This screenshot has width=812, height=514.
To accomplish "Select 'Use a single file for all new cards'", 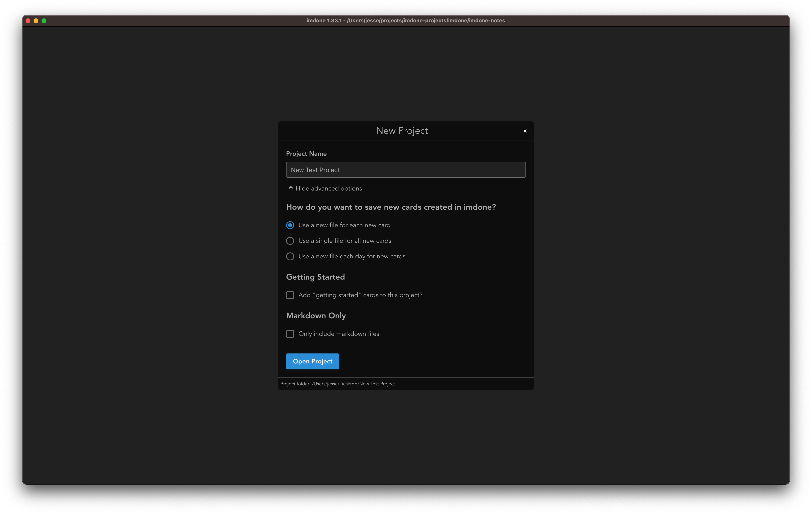I will tap(290, 241).
